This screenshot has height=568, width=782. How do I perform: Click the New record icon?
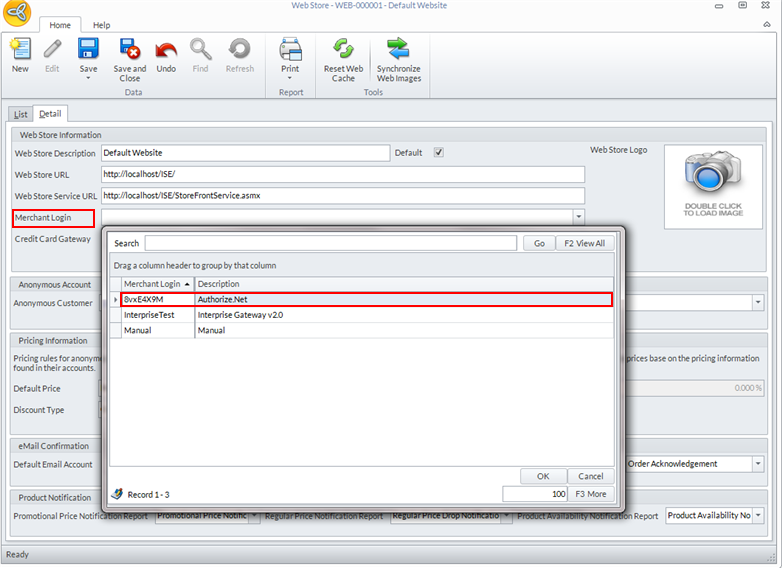(20, 50)
